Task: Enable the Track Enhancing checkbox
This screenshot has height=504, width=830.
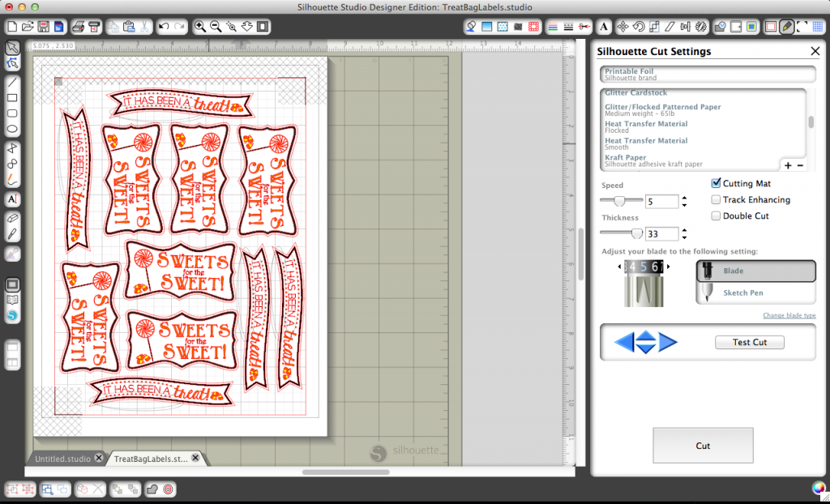Action: tap(716, 199)
